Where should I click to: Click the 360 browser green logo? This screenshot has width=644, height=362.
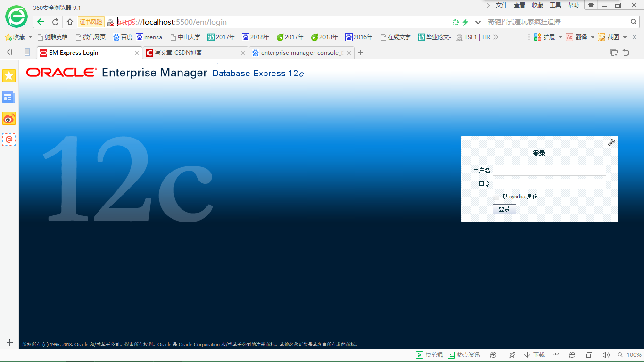[17, 16]
